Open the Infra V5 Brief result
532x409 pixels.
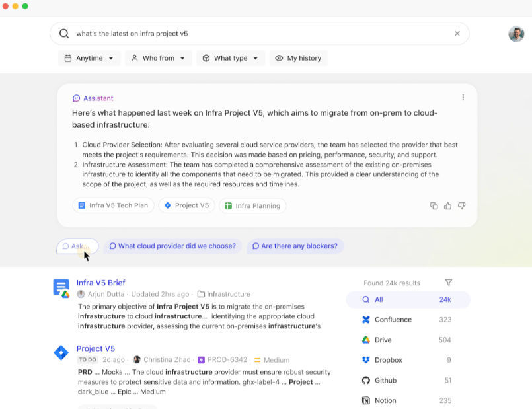pos(100,283)
